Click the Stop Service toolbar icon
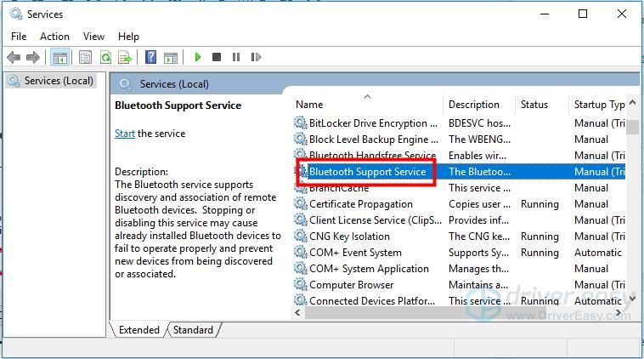The image size is (644, 359). coord(217,57)
